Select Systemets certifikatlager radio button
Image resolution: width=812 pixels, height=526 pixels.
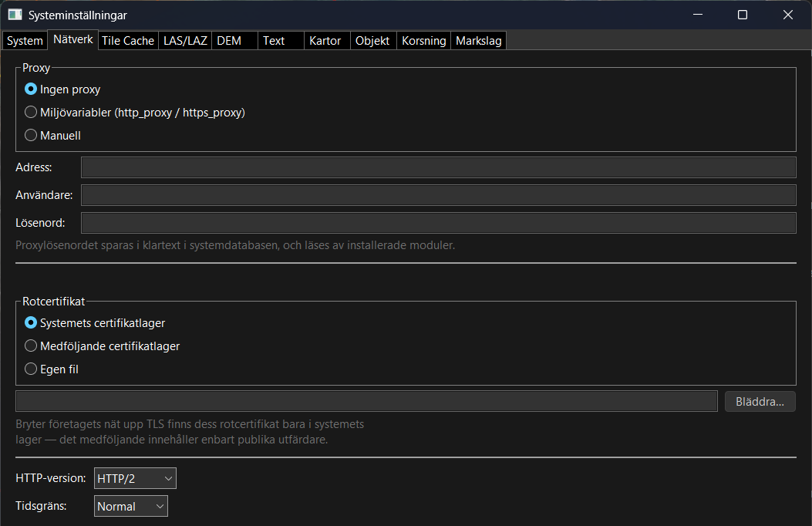point(95,322)
